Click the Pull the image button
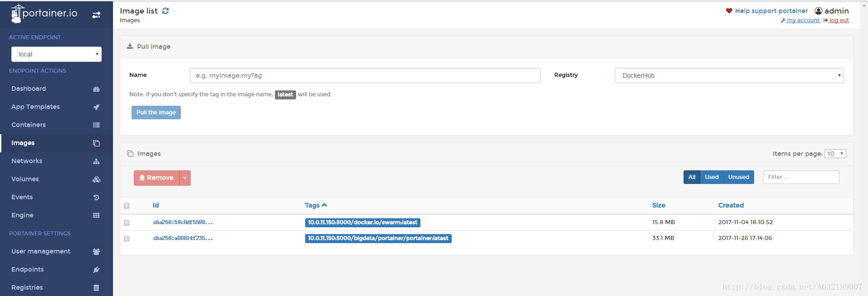868x296 pixels. (156, 113)
